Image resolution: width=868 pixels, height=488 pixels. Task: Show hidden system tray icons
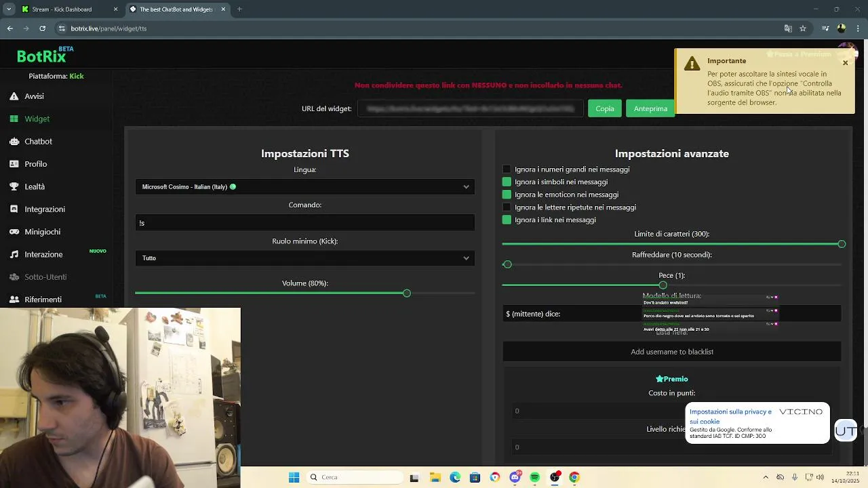click(x=766, y=477)
